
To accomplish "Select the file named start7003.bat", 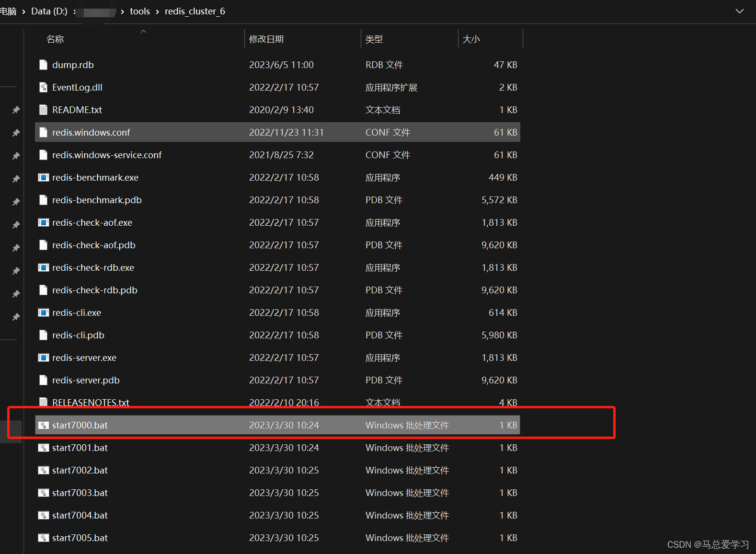I will [80, 493].
